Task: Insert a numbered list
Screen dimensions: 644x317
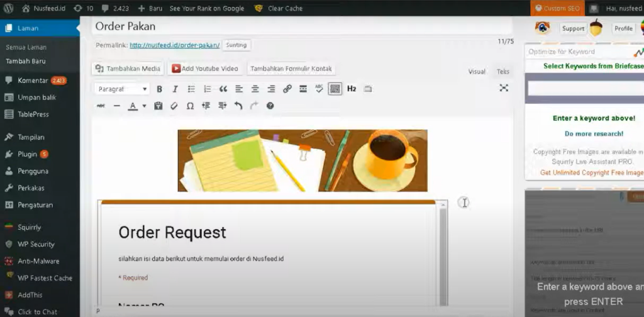Action: tap(208, 89)
